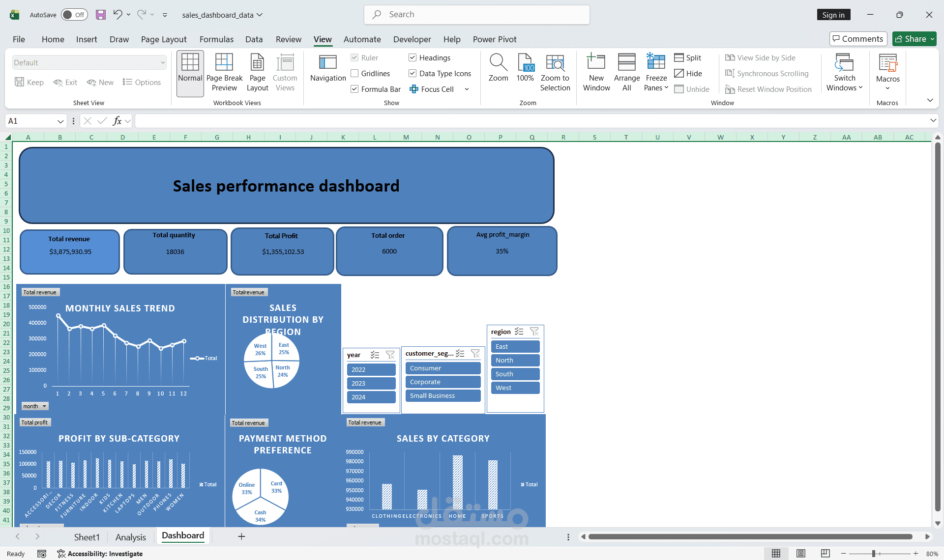Screen dimensions: 944x560
Task: Click Arrange All windows
Action: (x=627, y=74)
